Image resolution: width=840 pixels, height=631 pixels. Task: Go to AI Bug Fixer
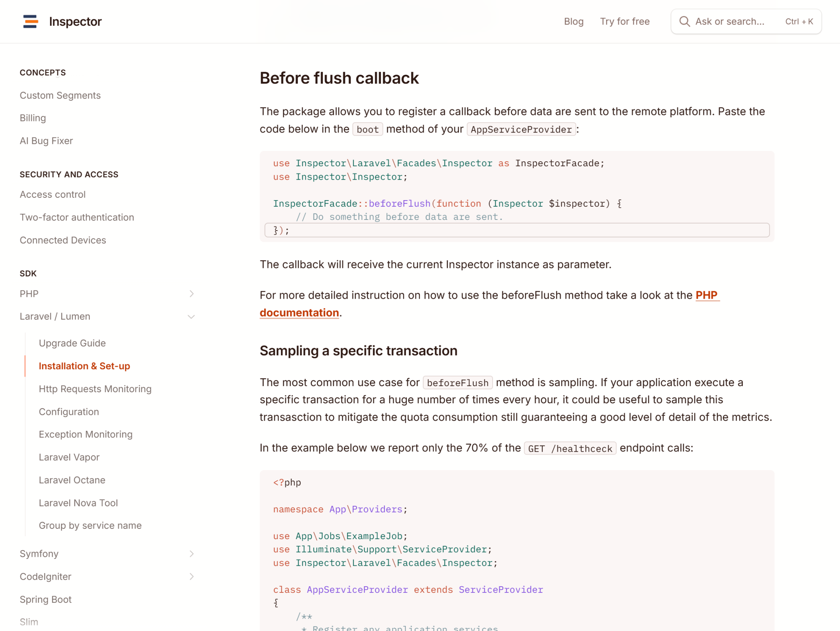(x=46, y=141)
